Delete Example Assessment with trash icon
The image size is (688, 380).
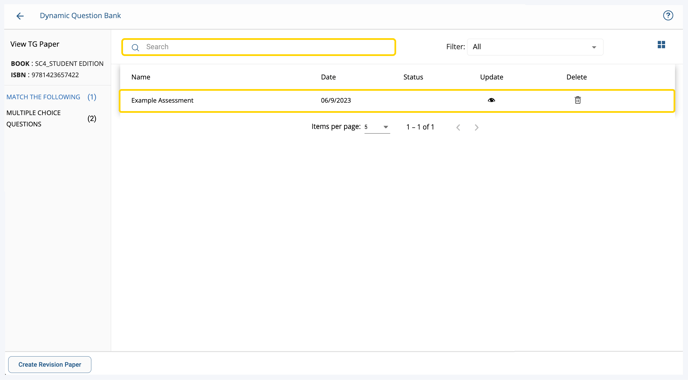(x=578, y=100)
